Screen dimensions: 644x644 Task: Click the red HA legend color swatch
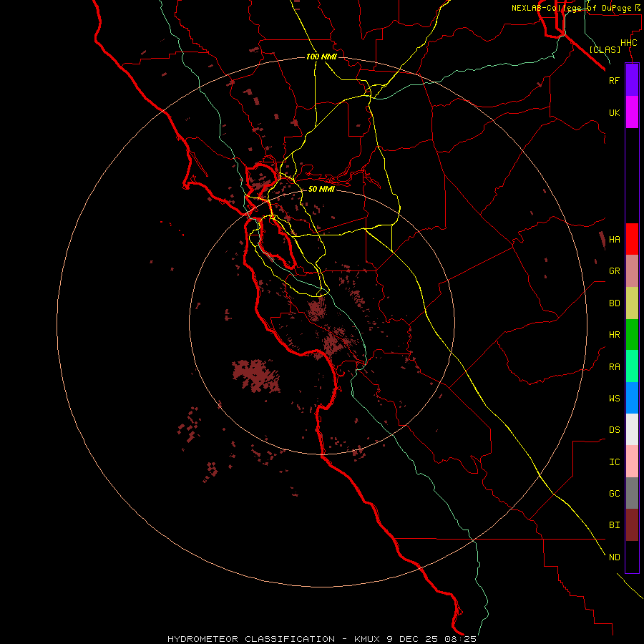pos(632,239)
